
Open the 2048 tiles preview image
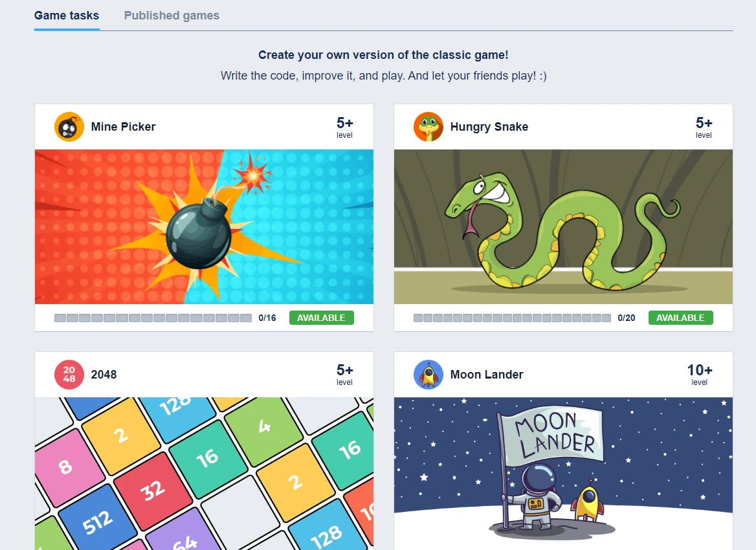click(204, 472)
